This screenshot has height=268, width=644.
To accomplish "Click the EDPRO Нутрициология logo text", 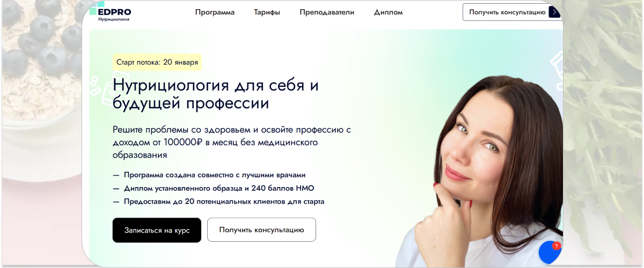I will click(x=114, y=14).
